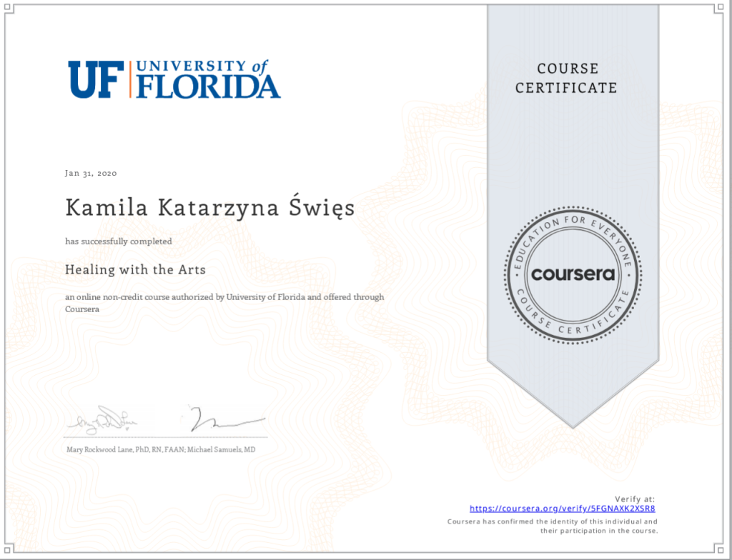The height and width of the screenshot is (560, 732).
Task: Click the coursera wordmark inside the seal
Action: pos(573,274)
